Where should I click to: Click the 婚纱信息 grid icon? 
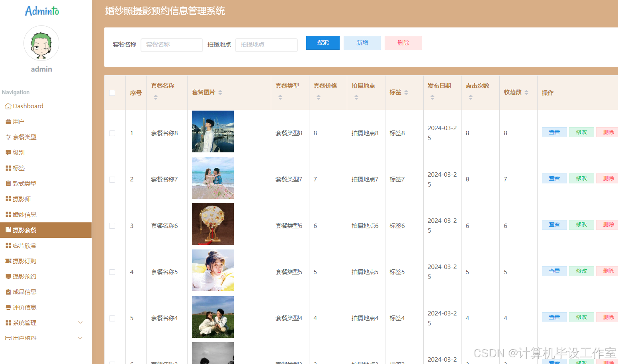tap(8, 214)
